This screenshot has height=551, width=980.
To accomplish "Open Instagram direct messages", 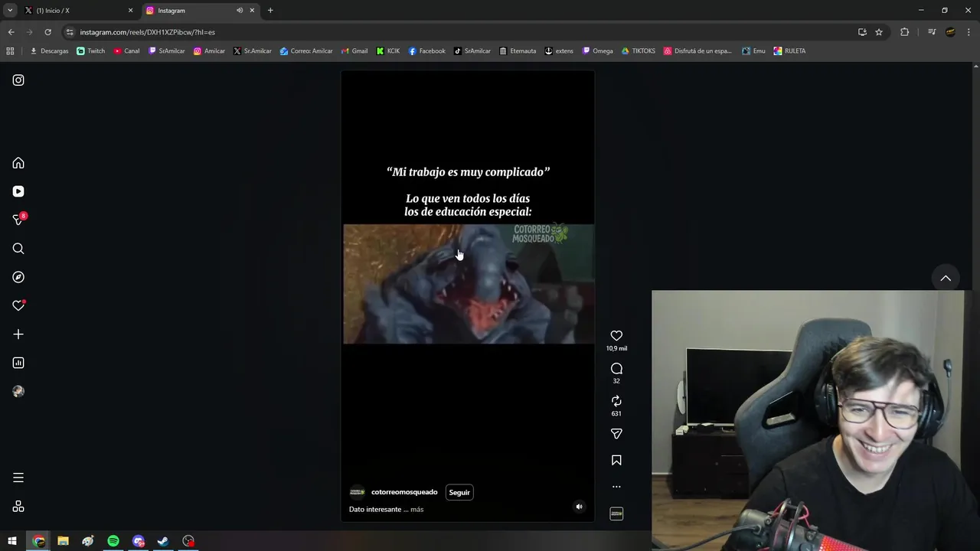I will tap(18, 220).
